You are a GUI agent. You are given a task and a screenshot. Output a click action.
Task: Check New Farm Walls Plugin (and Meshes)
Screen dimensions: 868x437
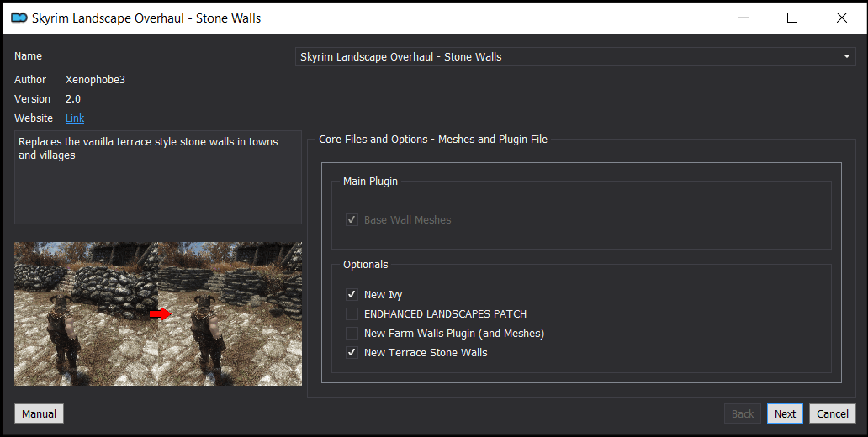[352, 333]
